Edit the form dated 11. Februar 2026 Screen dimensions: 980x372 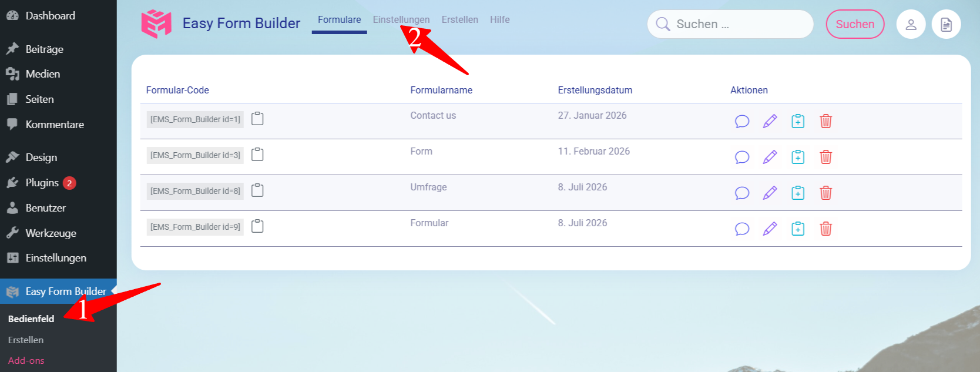[770, 157]
